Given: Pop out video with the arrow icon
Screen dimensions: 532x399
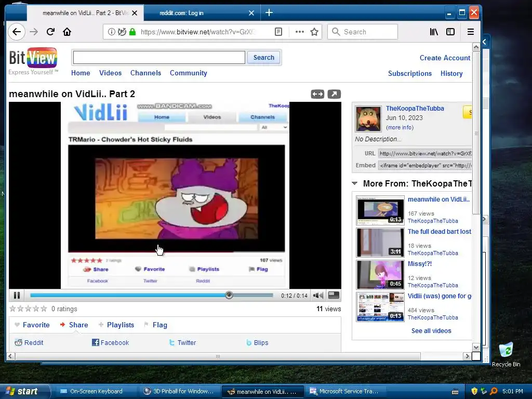Looking at the screenshot, I should tap(334, 94).
